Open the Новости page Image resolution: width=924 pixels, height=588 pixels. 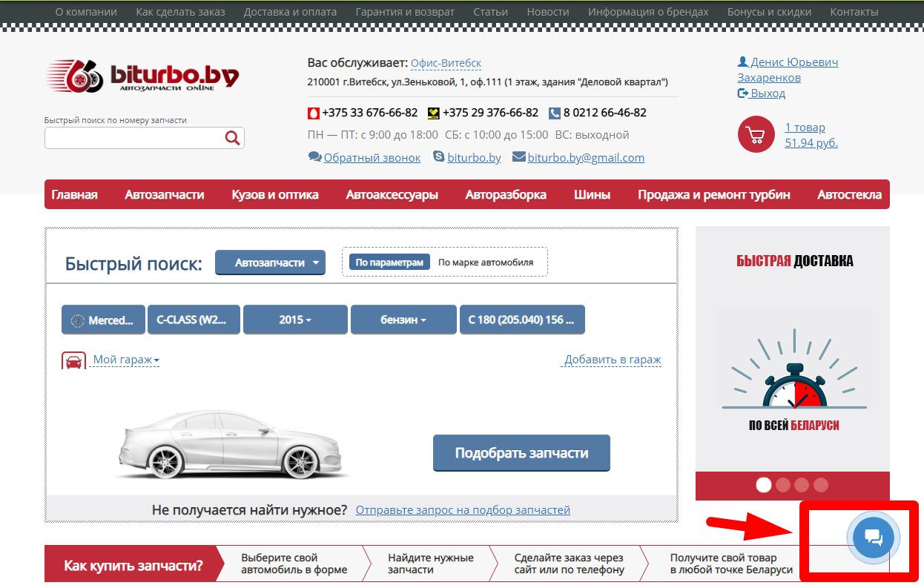(x=548, y=12)
